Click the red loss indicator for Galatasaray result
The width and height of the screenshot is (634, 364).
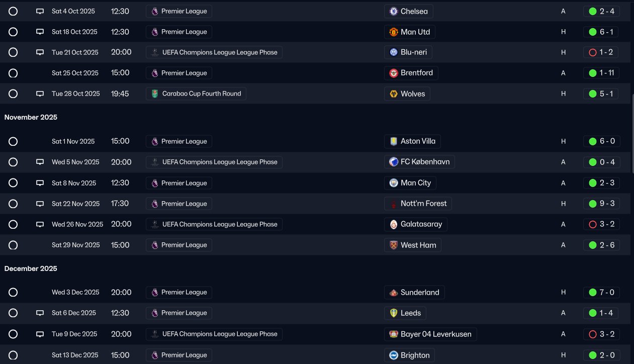[x=592, y=224]
